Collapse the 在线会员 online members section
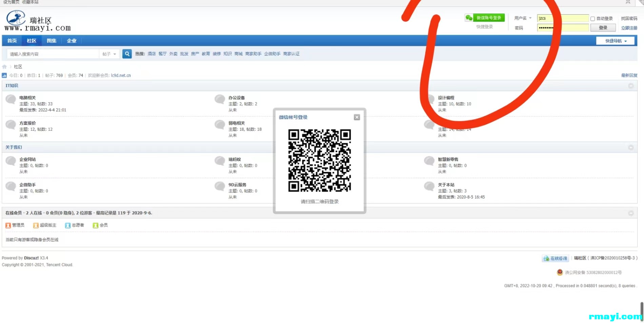644x323 pixels. (x=631, y=213)
